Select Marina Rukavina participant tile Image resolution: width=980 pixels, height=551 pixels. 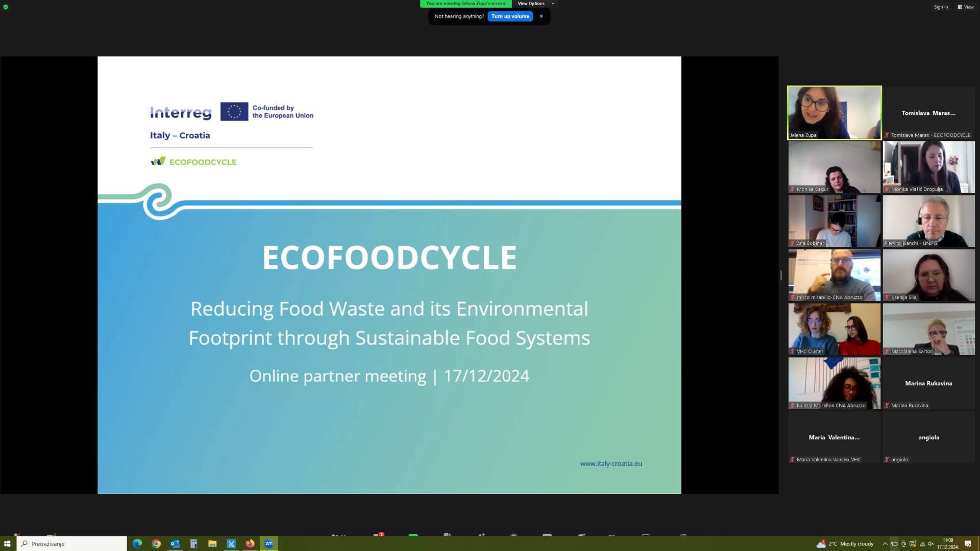pos(928,383)
